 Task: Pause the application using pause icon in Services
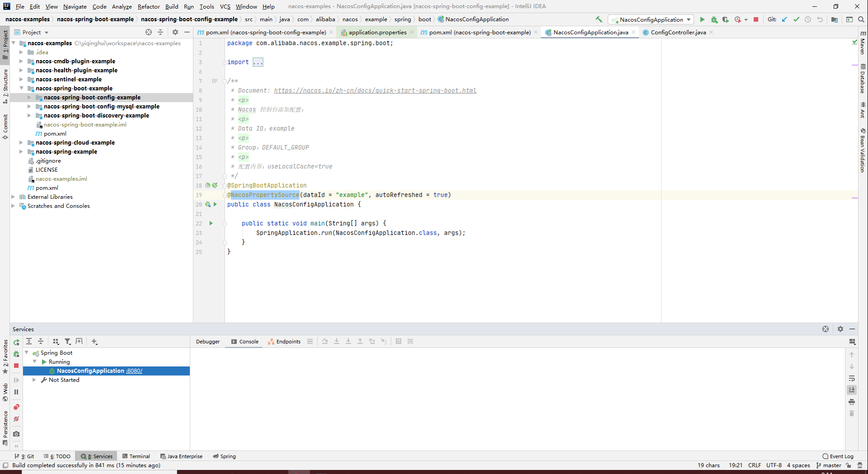click(16, 392)
